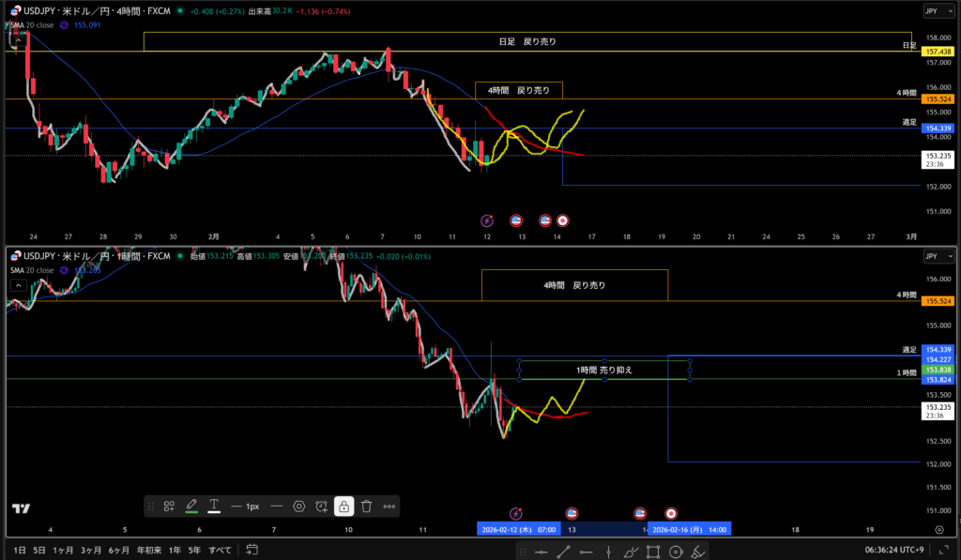Open the line style dropdown
Screen dimensions: 961x560
point(277,506)
